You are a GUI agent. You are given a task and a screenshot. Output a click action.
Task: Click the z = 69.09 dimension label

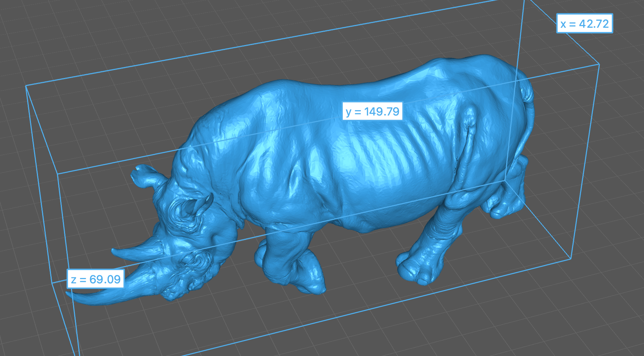click(96, 279)
